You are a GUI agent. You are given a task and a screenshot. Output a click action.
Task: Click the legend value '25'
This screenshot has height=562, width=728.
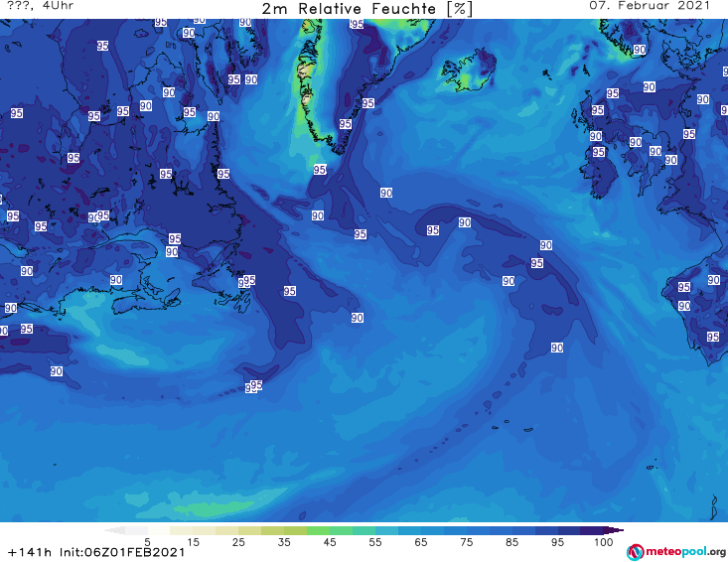[x=238, y=542]
